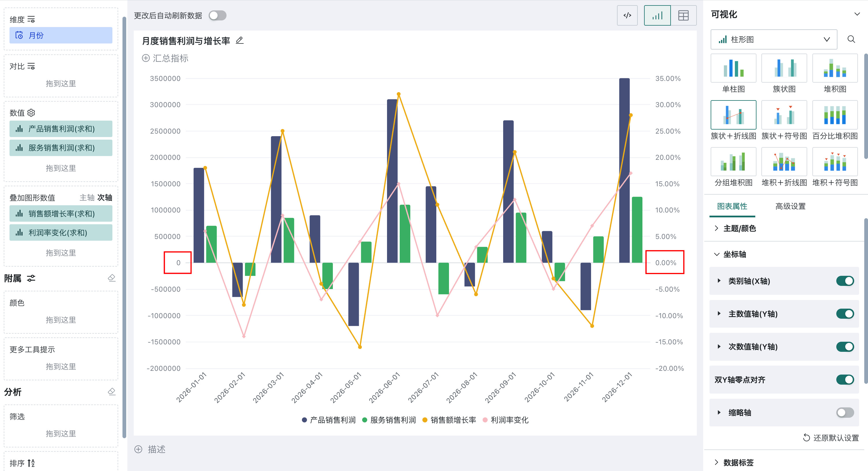The height and width of the screenshot is (471, 868).
Task: Edit the chart title pencil icon
Action: pos(239,41)
